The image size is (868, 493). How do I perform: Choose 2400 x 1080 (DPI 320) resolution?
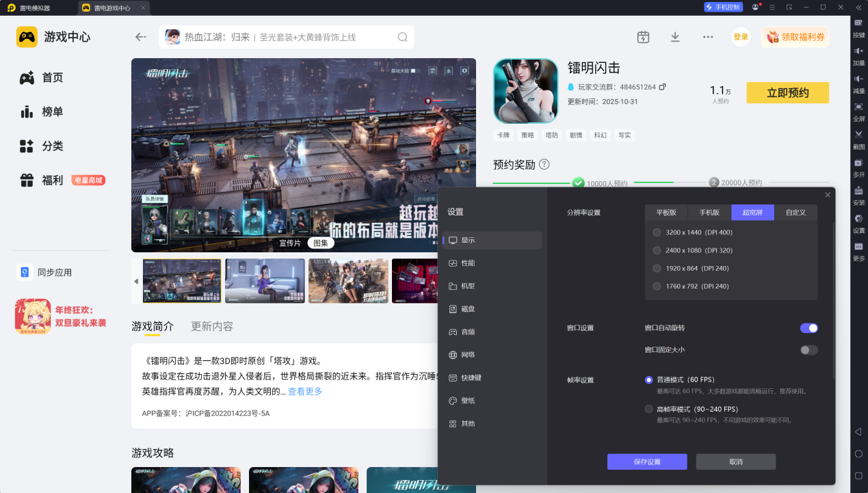[x=657, y=250]
